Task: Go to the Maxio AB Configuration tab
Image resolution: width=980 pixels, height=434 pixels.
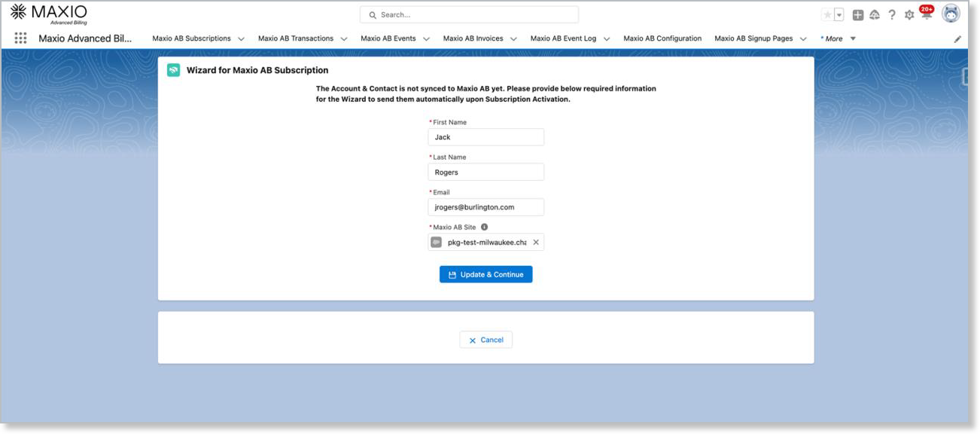Action: (x=662, y=38)
